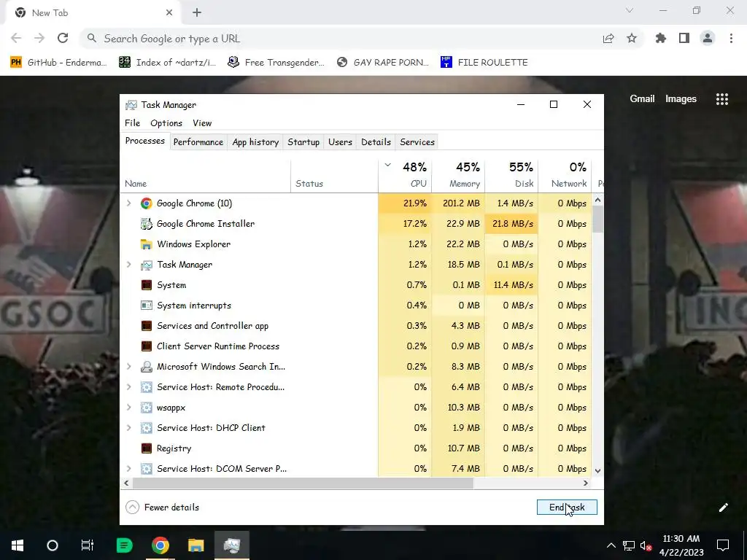Open Chrome three-dot menu
747x560 pixels.
click(x=731, y=39)
